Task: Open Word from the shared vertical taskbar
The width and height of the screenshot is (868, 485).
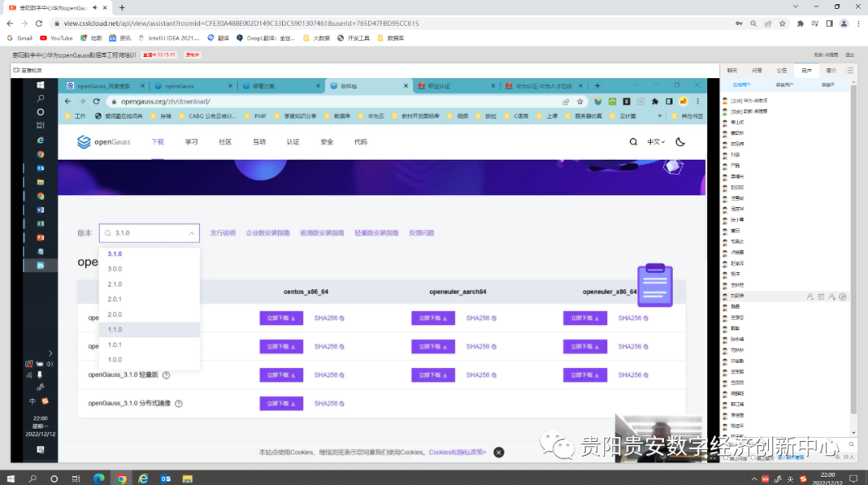Action: 40,210
